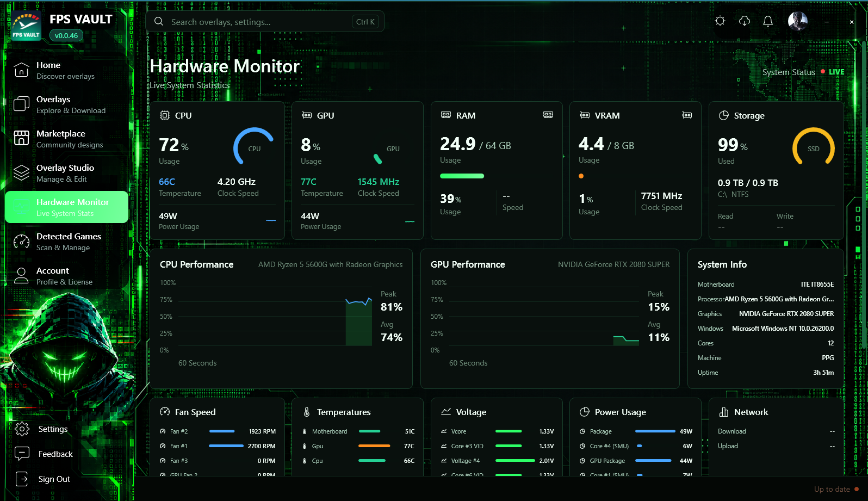
Task: Go to Overlays in the sidebar
Action: coord(66,104)
